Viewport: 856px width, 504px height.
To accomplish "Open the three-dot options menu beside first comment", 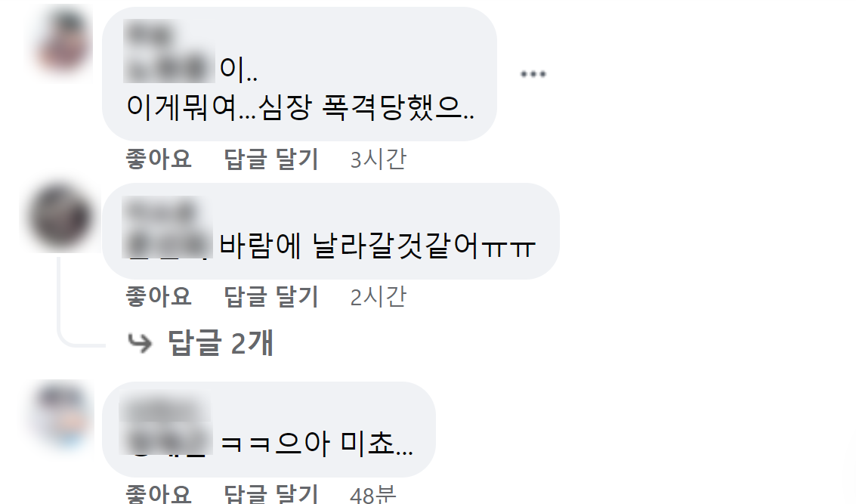I will click(x=533, y=74).
